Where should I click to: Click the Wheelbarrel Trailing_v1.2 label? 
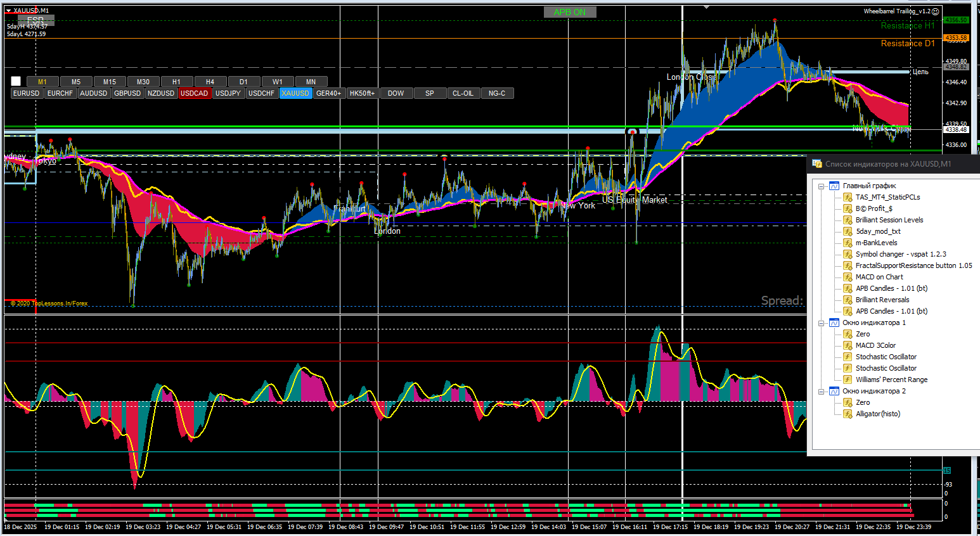(897, 11)
